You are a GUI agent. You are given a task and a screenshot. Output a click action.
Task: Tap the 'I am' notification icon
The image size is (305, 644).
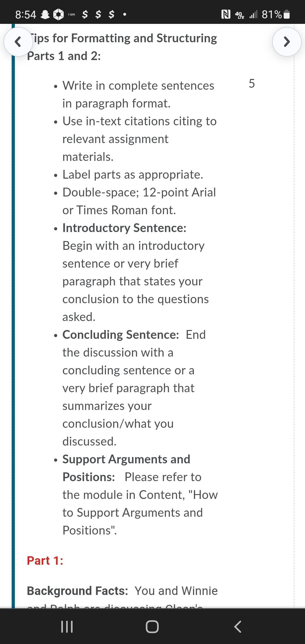pos(71,15)
